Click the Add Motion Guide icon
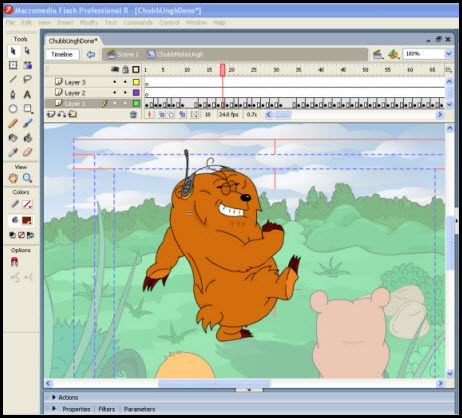 (62, 114)
